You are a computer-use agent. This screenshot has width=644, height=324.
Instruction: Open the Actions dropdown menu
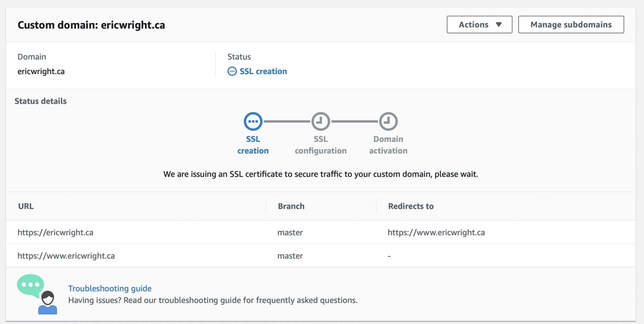point(479,25)
